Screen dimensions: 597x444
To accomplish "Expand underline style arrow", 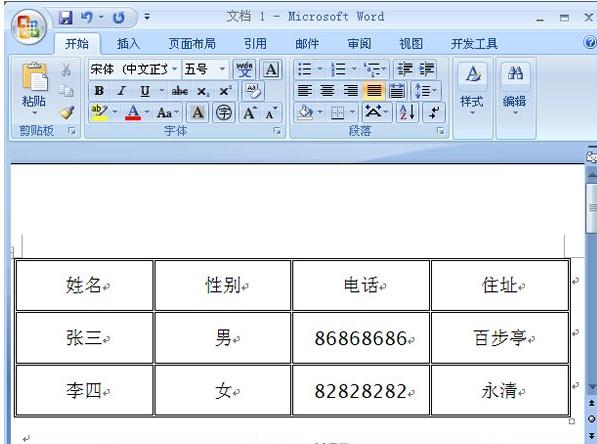I will [x=161, y=91].
